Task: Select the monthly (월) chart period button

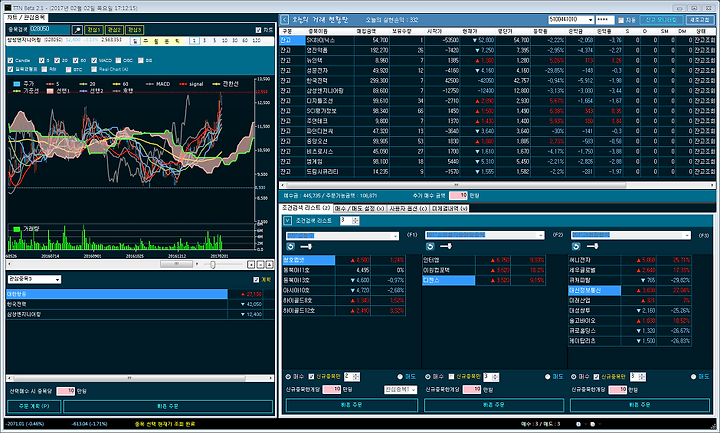Action: point(156,41)
